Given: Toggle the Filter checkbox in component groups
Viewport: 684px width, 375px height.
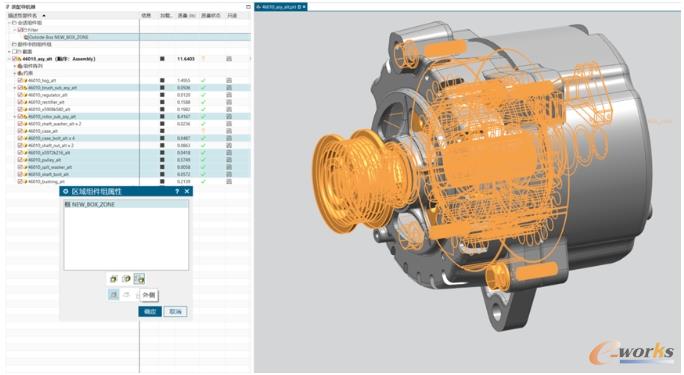Looking at the screenshot, I should [x=20, y=30].
